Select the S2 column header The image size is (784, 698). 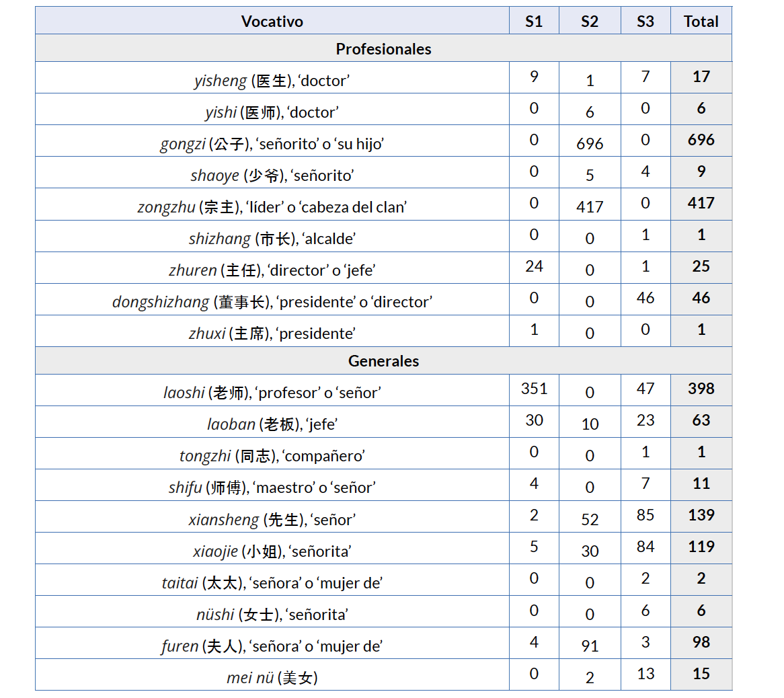tap(590, 22)
